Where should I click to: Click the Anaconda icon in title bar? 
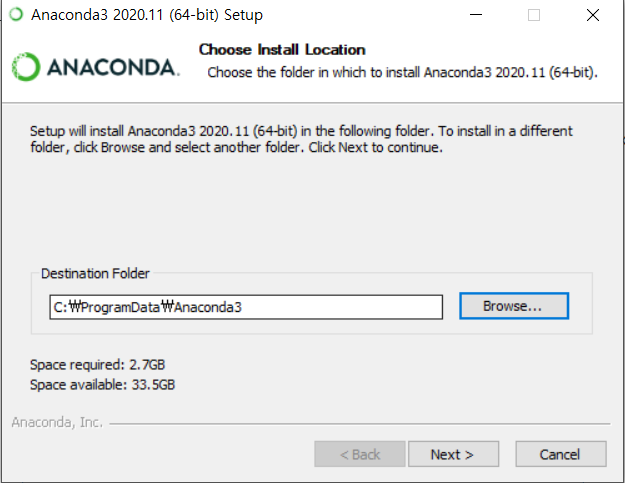(x=16, y=15)
